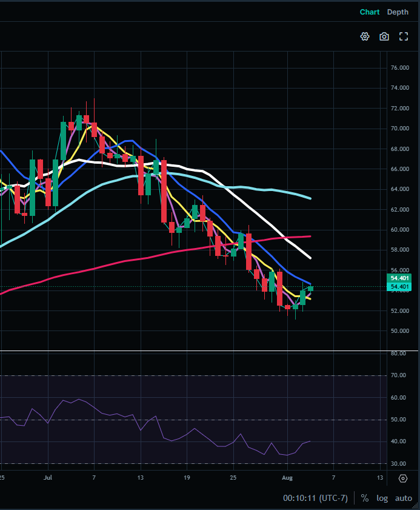Click the 70.00 RSI level label
This screenshot has height=510, width=420.
[x=398, y=375]
